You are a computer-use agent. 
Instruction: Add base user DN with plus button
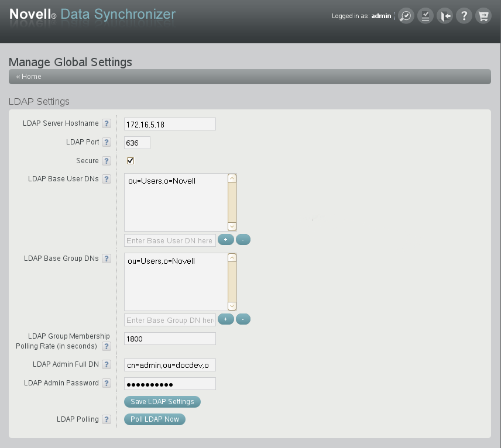tap(225, 239)
